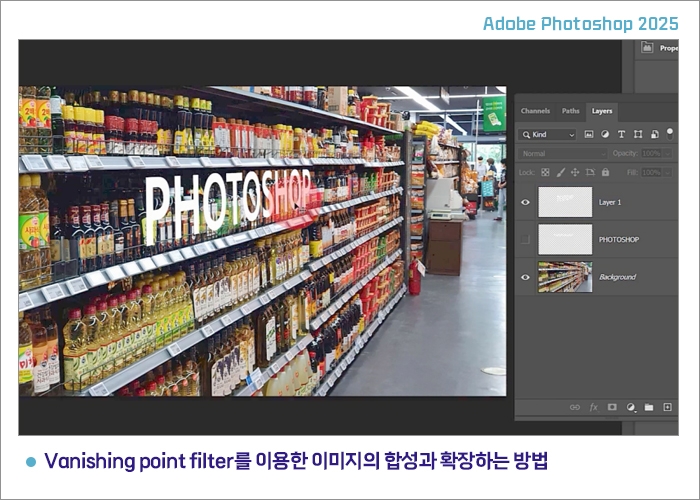
Task: Filter layers by type layers icon
Action: point(621,134)
